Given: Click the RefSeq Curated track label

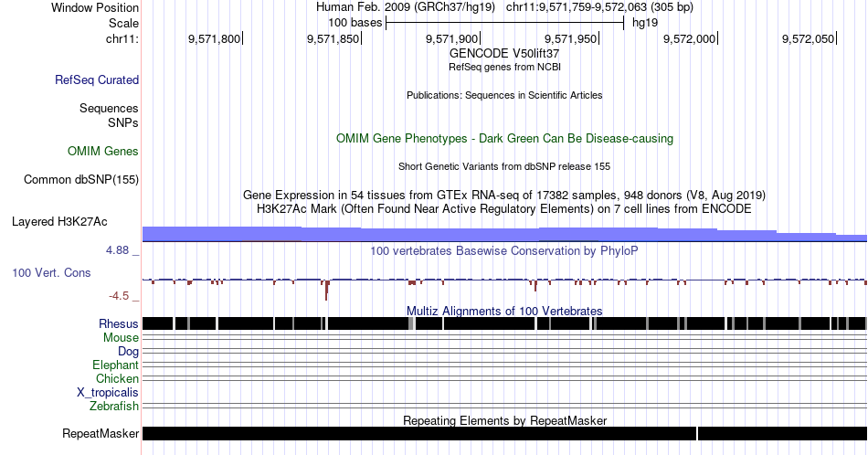Looking at the screenshot, I should point(96,79).
